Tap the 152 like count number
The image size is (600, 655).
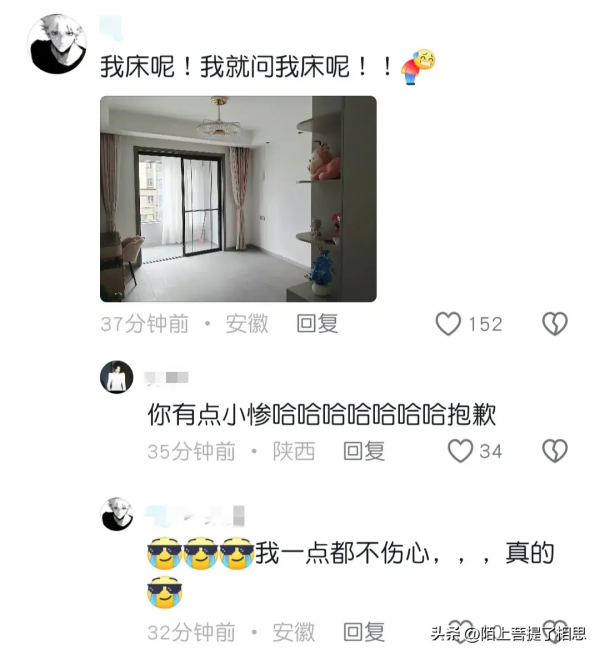(x=485, y=324)
